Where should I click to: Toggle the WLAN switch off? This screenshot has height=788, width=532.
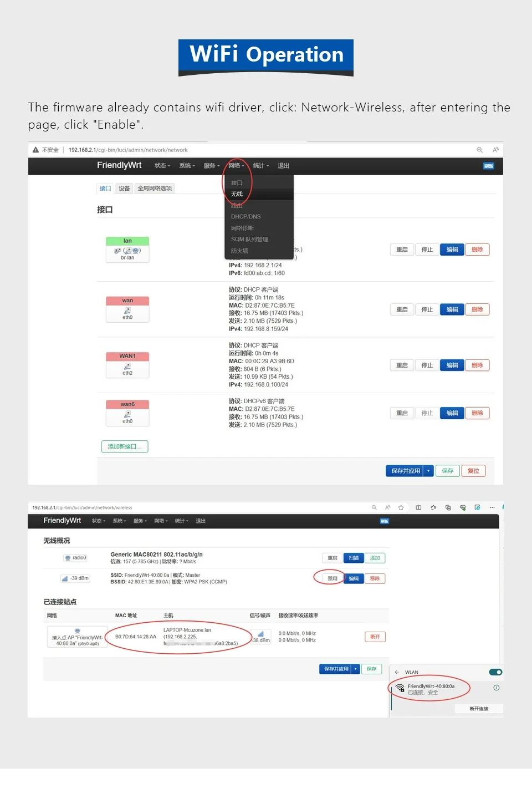click(x=495, y=672)
